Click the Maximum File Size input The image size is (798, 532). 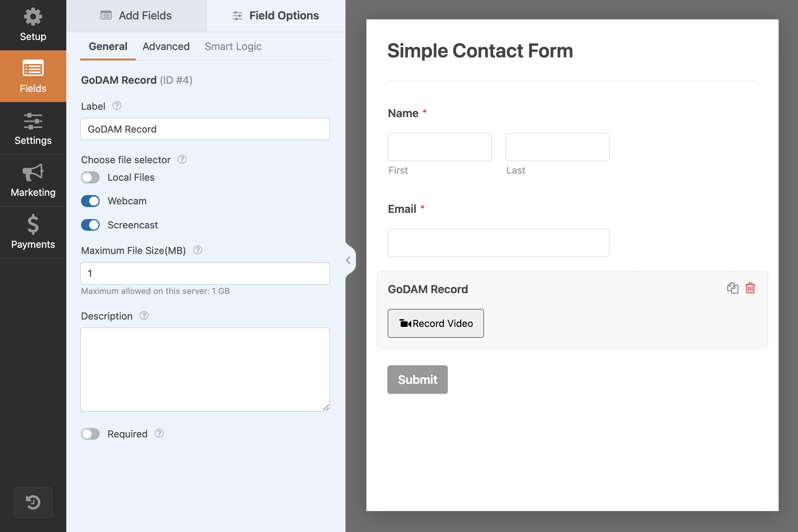[205, 273]
